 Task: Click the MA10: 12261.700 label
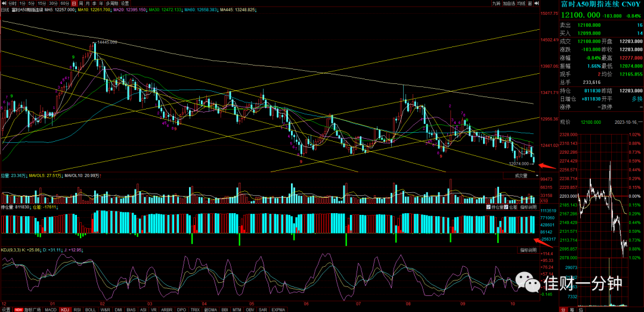95,10
